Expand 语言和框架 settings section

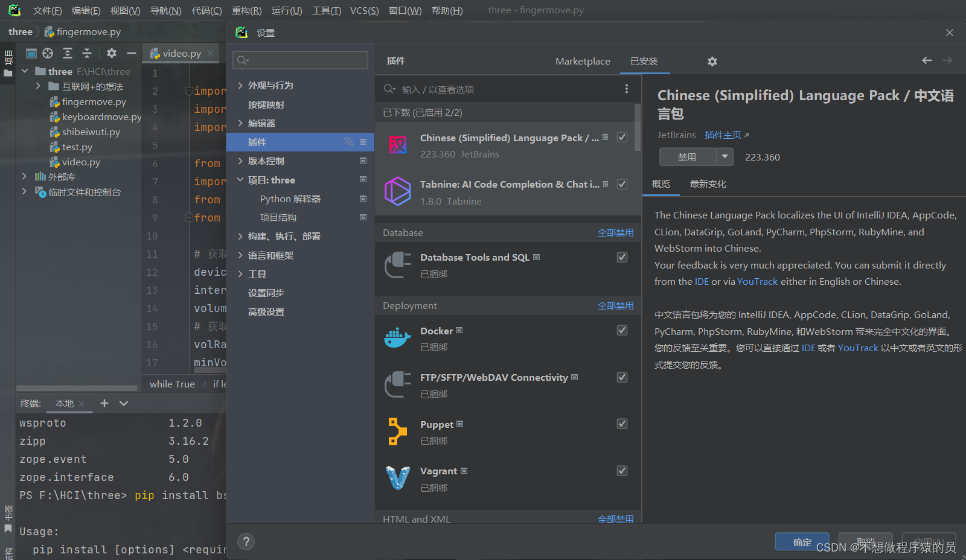click(x=240, y=255)
